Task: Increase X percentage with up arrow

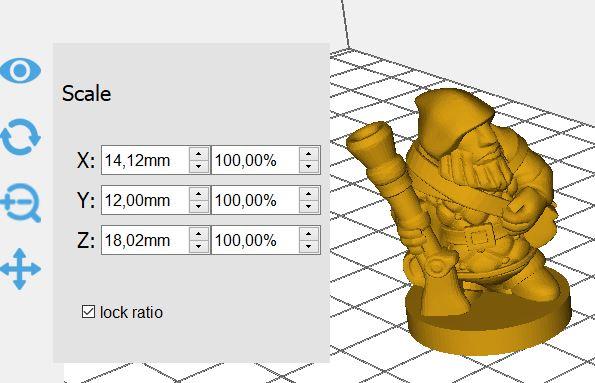Action: point(309,154)
